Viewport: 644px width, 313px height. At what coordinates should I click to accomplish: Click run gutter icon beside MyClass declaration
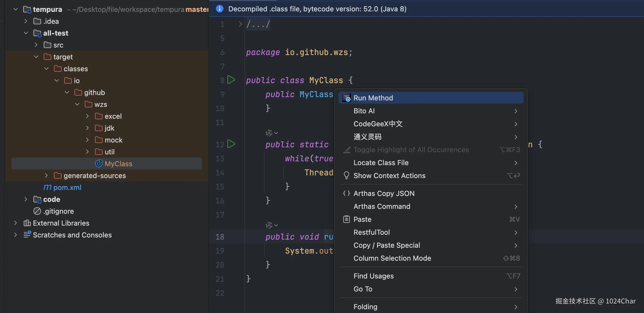coord(231,80)
